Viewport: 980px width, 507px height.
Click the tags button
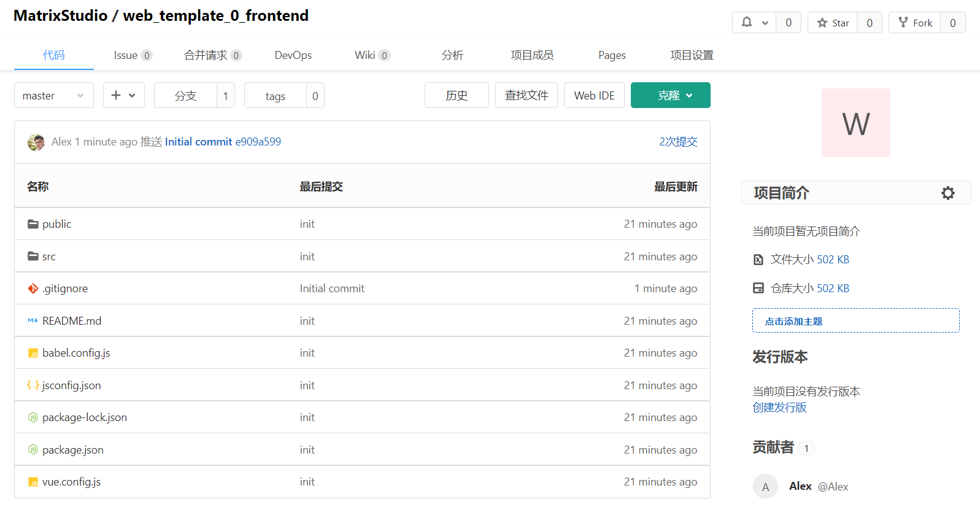(276, 95)
